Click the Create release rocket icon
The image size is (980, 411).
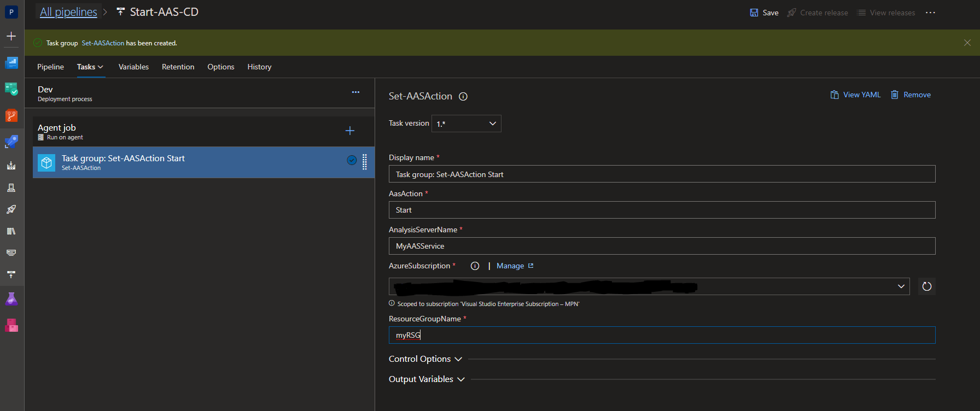[791, 13]
